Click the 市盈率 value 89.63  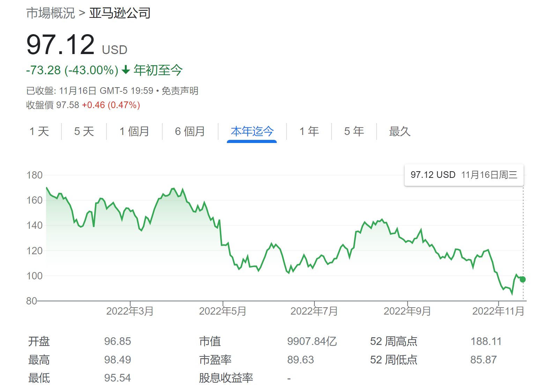coord(301,360)
